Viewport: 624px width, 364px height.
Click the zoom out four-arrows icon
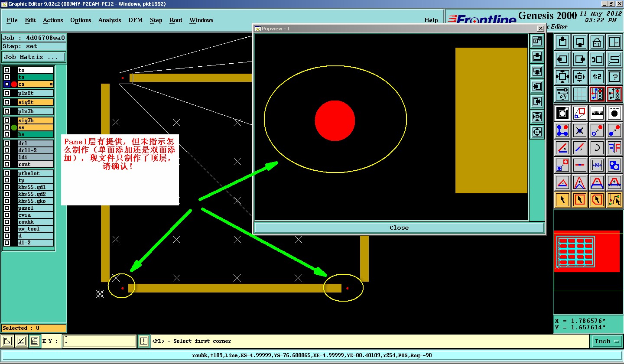580,77
